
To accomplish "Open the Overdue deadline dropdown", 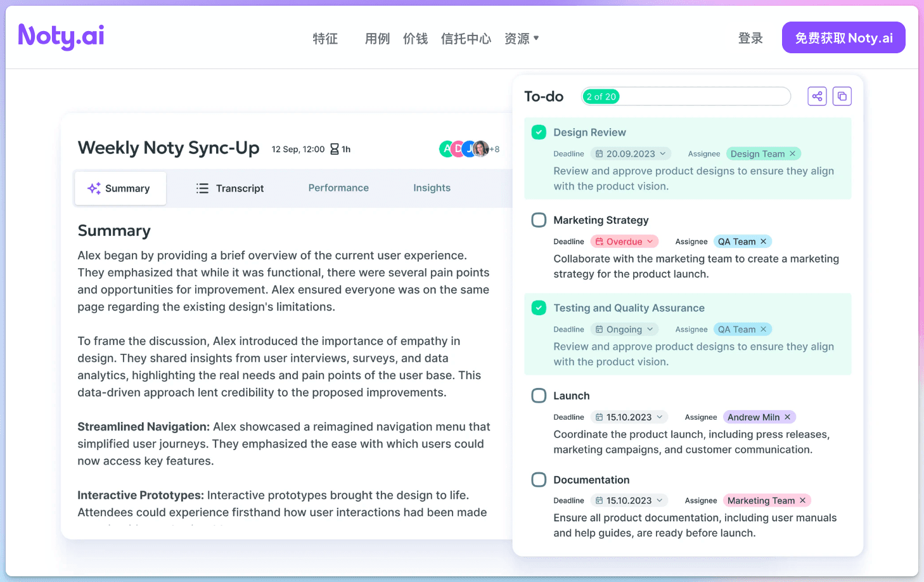I will click(x=624, y=242).
